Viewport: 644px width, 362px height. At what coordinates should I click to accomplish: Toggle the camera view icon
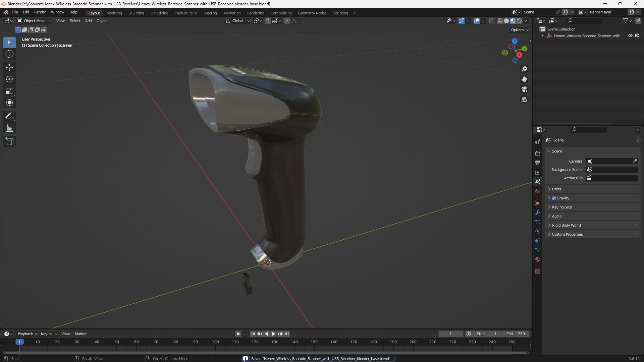[x=524, y=89]
